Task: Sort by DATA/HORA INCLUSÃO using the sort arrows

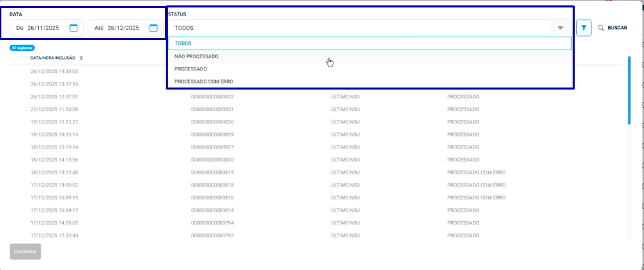Action: (82, 58)
